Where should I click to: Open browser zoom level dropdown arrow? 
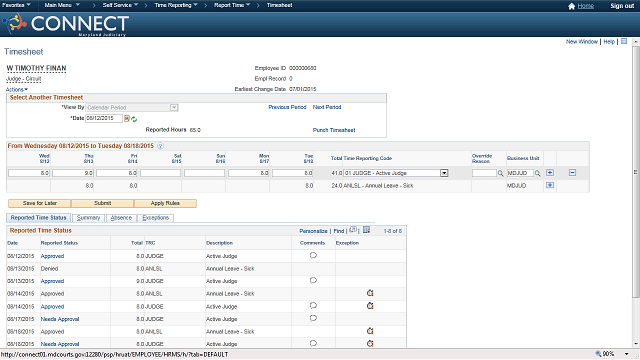pyautogui.click(x=627, y=354)
